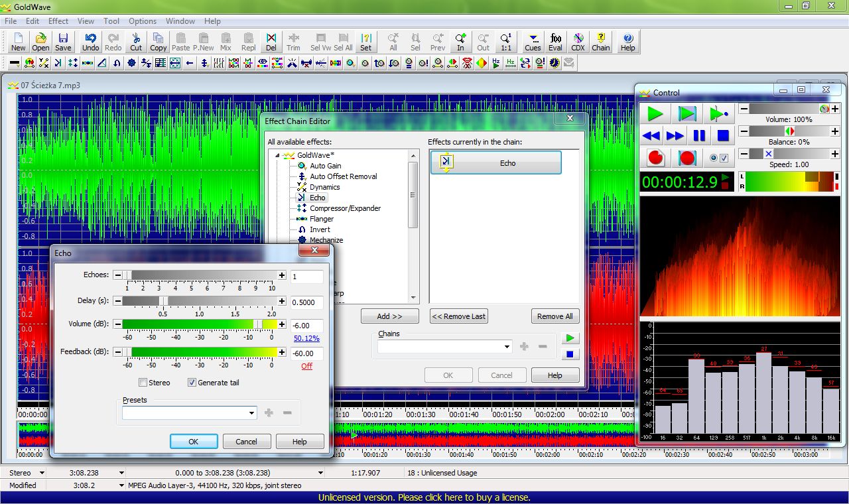This screenshot has height=504, width=849.
Task: Open the Chains dropdown in Effect Chain Editor
Action: coord(507,347)
